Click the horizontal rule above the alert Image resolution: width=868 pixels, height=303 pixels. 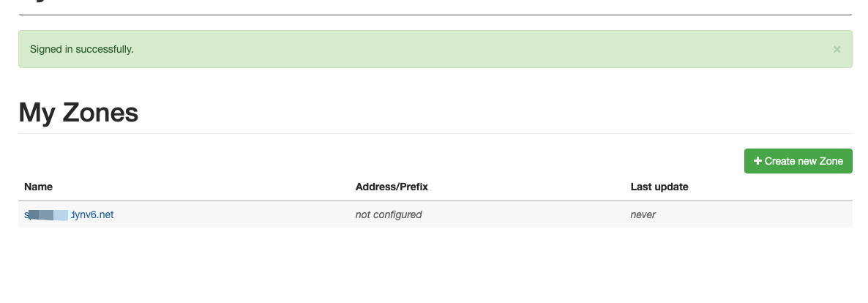435,15
